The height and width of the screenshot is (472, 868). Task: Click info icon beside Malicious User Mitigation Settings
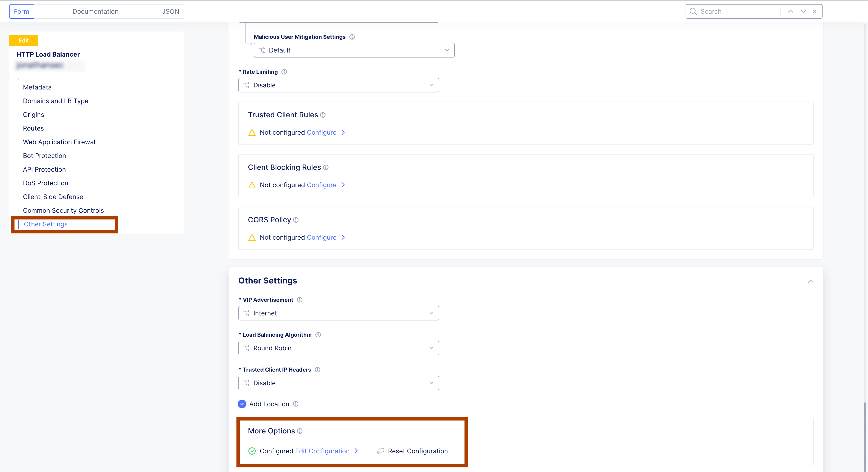tap(352, 37)
